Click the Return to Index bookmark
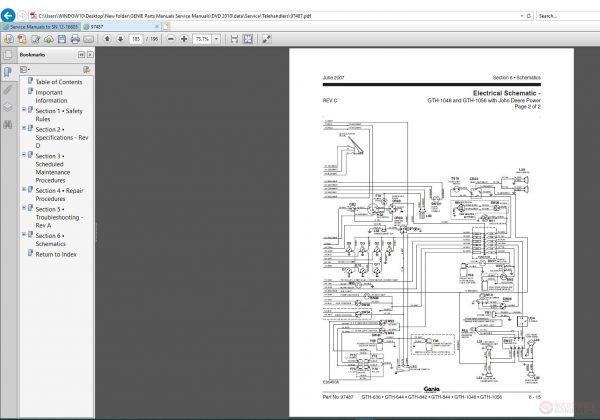Image resolution: width=600 pixels, height=420 pixels. pos(56,254)
